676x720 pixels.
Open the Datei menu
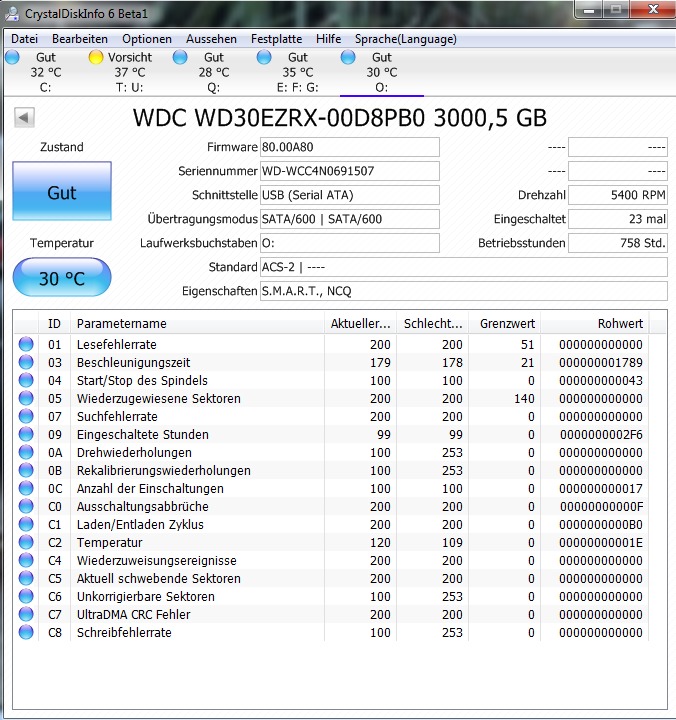tap(24, 39)
